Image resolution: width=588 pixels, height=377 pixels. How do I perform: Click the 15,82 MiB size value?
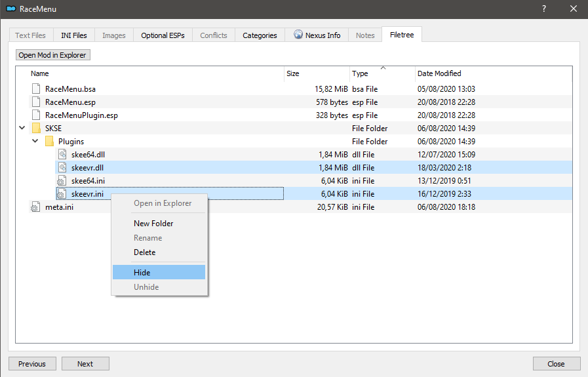(x=331, y=89)
